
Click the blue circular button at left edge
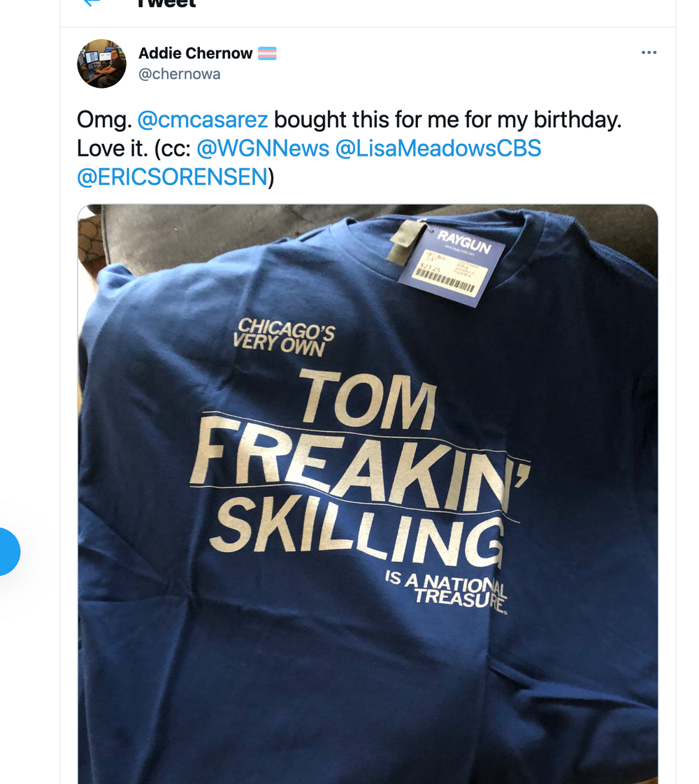pos(7,552)
